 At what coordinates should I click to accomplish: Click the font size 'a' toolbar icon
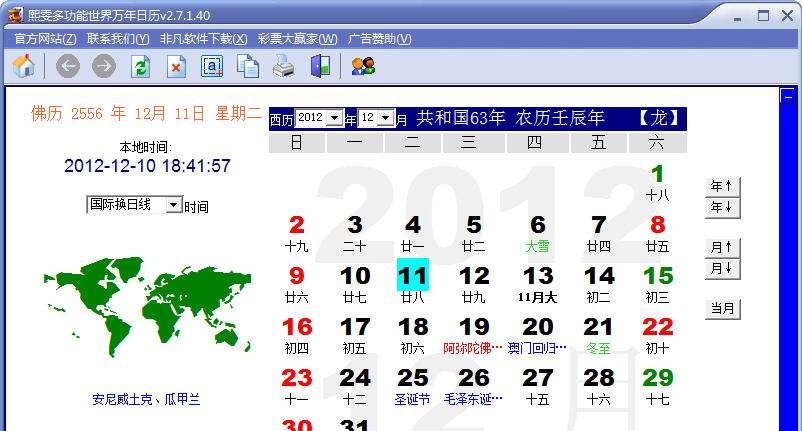[x=212, y=66]
